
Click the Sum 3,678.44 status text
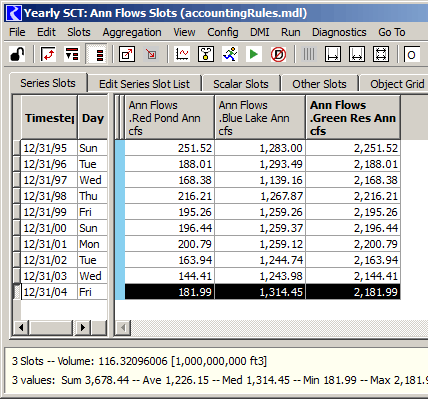tap(95, 380)
